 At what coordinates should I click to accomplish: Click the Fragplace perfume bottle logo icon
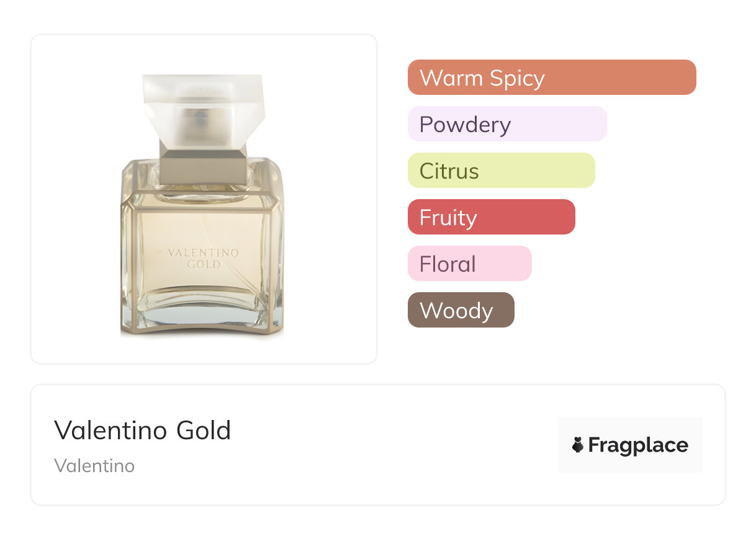[x=578, y=445]
